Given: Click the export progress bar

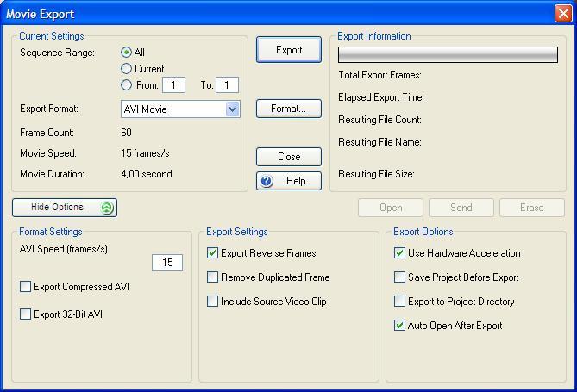Looking at the screenshot, I should click(x=448, y=55).
